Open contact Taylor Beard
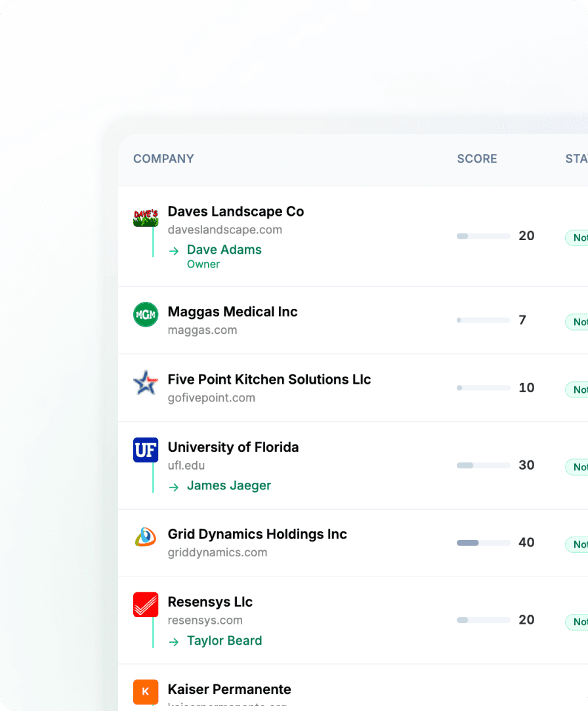Viewport: 588px width, 711px height. pos(224,641)
